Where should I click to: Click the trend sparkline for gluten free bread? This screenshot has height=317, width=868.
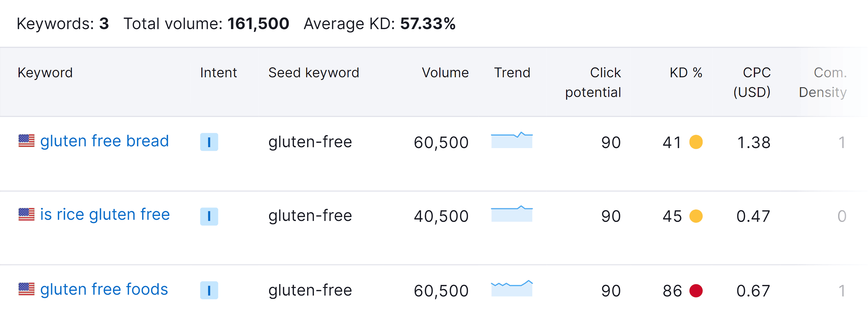point(511,140)
